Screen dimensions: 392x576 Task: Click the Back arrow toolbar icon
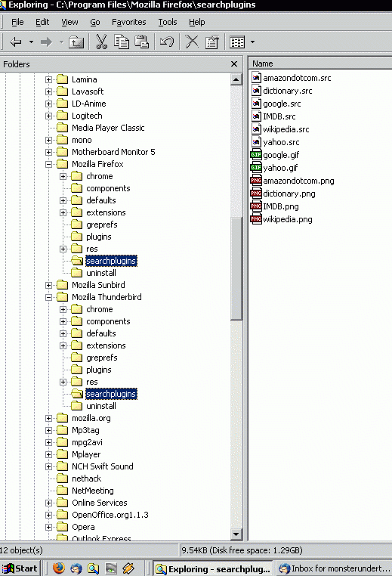click(16, 42)
